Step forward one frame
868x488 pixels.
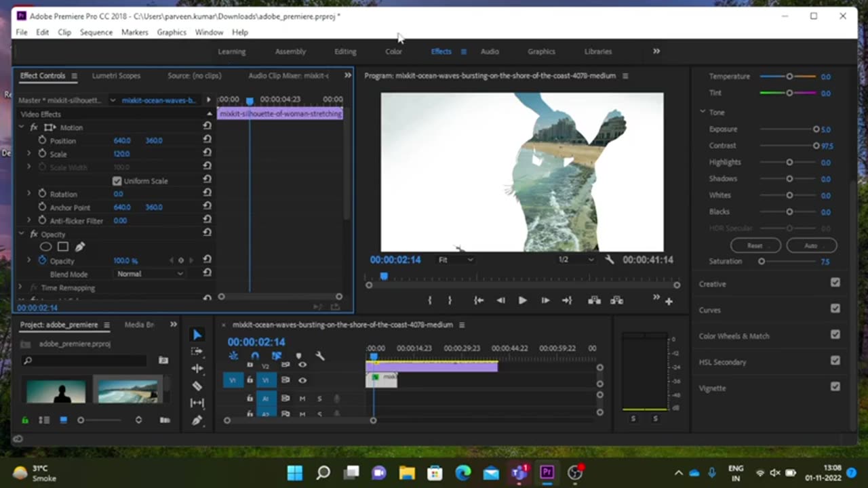pyautogui.click(x=545, y=300)
